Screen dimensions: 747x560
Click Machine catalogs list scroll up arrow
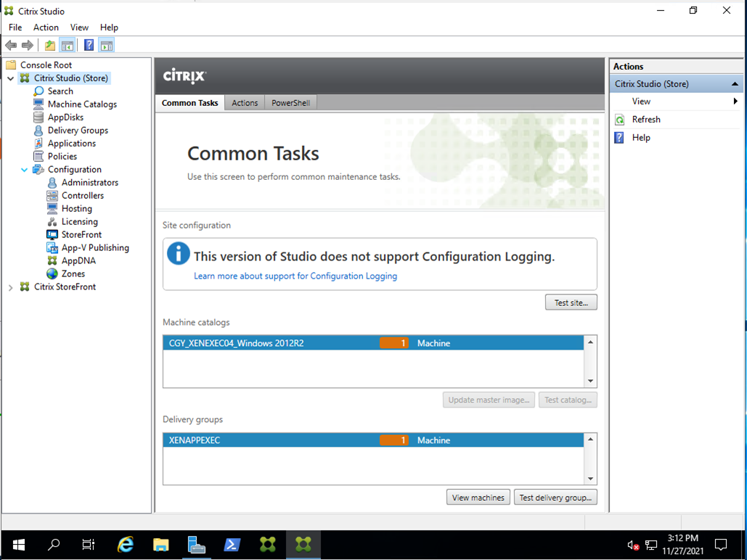591,342
